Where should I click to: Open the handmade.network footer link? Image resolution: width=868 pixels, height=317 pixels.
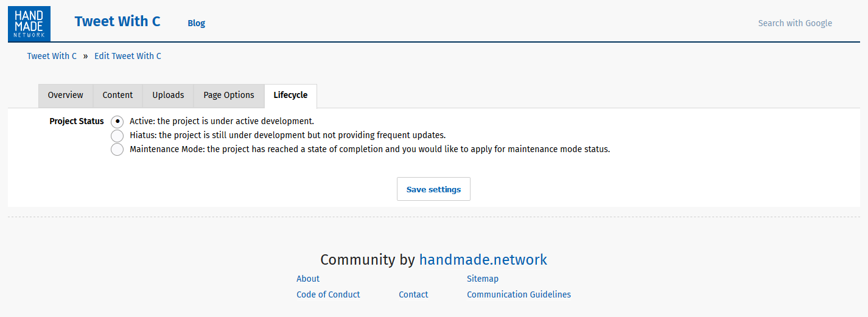tap(483, 260)
